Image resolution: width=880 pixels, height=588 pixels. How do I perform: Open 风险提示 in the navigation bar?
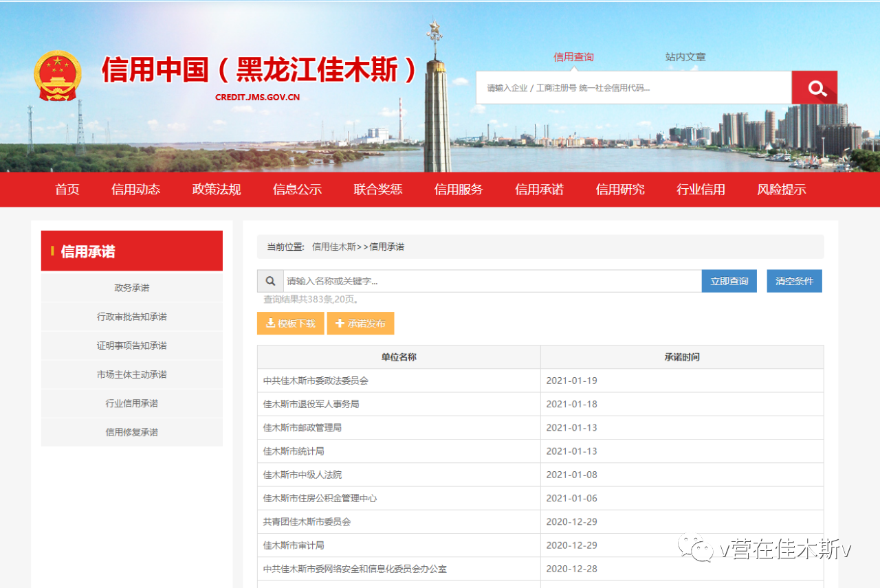[782, 190]
